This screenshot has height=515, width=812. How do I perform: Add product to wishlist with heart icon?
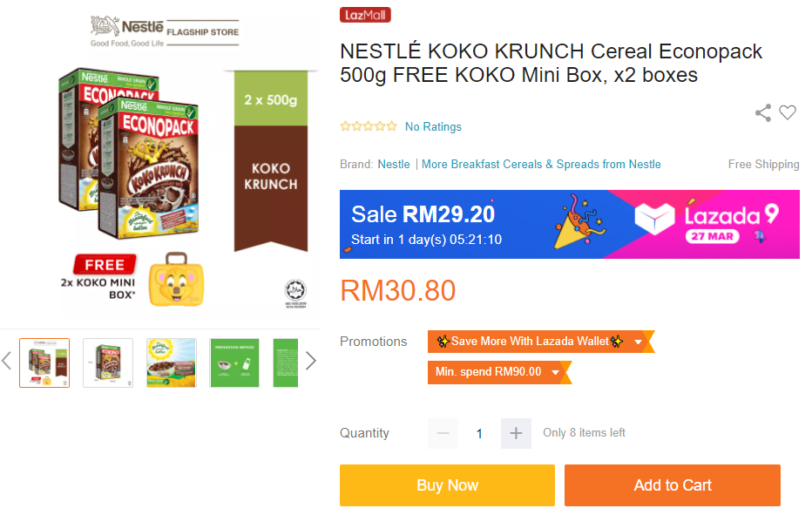[788, 112]
